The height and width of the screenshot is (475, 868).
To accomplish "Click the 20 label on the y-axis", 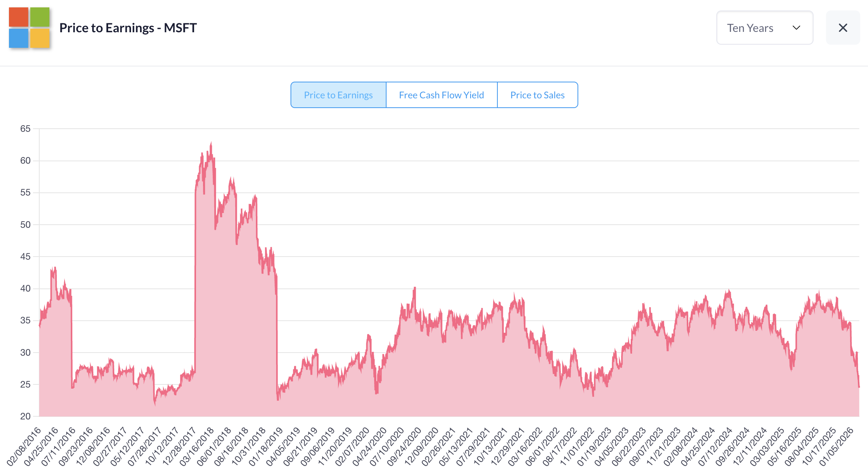I will (25, 416).
